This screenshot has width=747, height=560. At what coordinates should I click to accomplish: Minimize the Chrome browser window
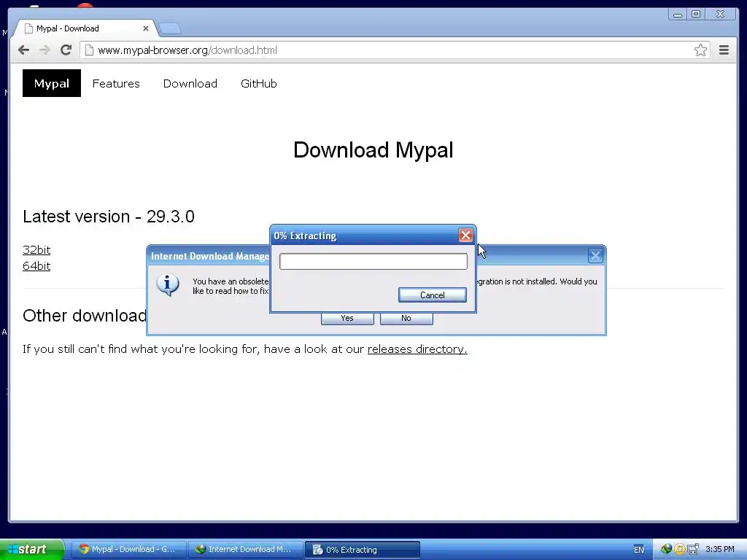pos(678,15)
